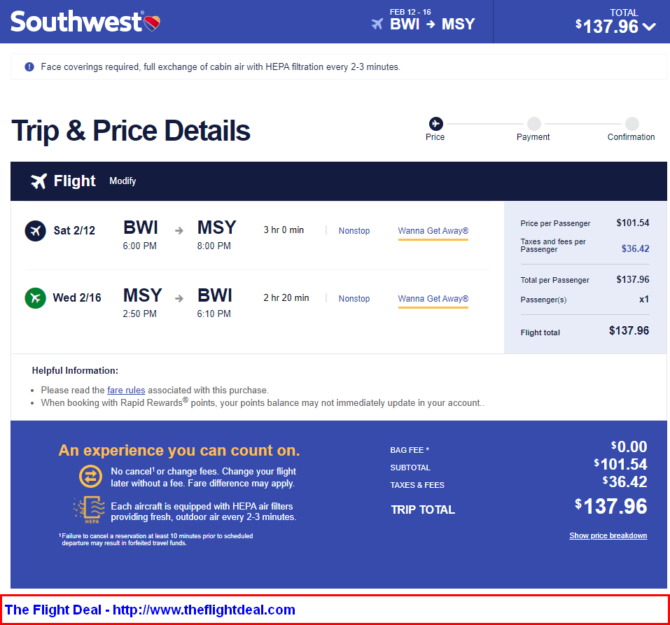
Task: Select the Payment step circle
Action: pos(534,124)
